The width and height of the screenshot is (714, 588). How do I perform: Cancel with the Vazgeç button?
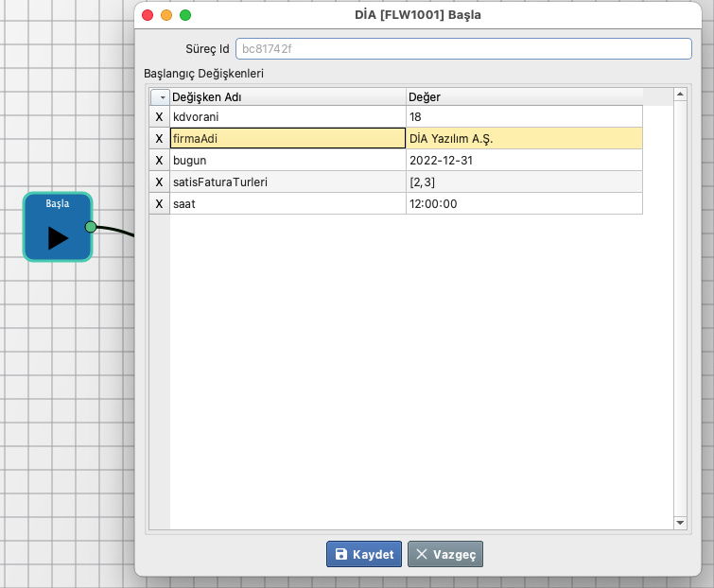(445, 554)
